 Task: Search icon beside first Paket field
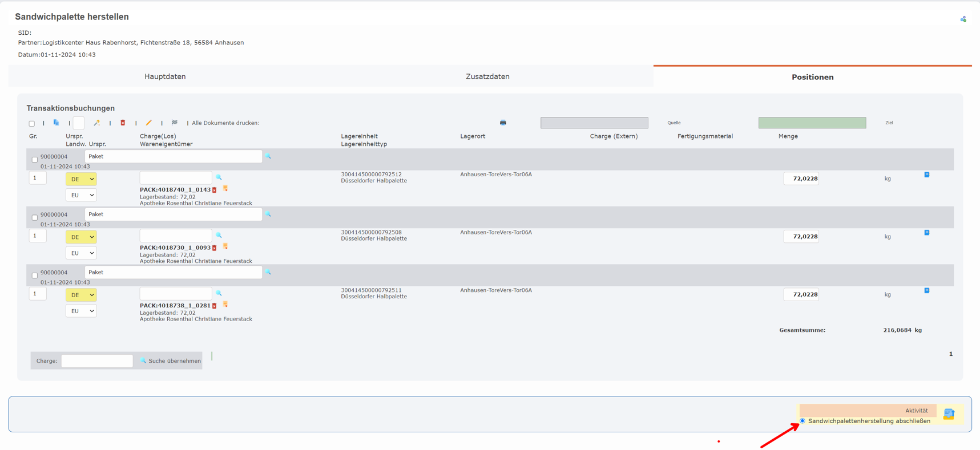pos(268,156)
